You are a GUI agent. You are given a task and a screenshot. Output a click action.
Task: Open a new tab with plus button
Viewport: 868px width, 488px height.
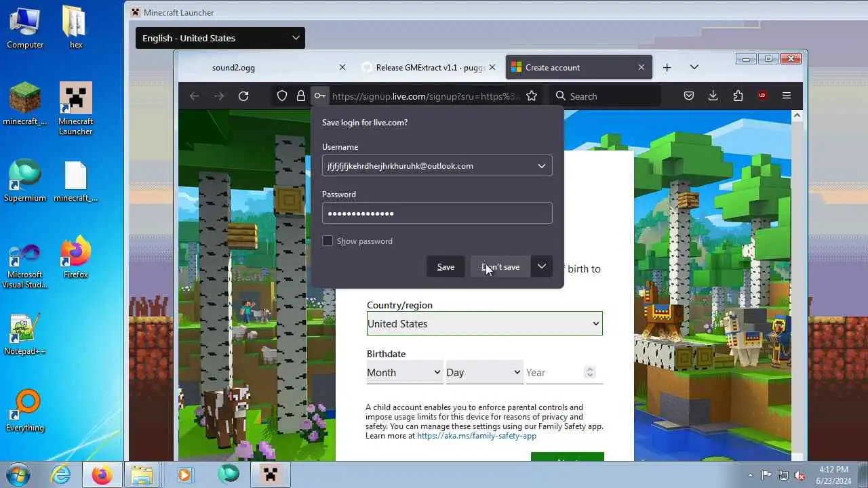(667, 67)
